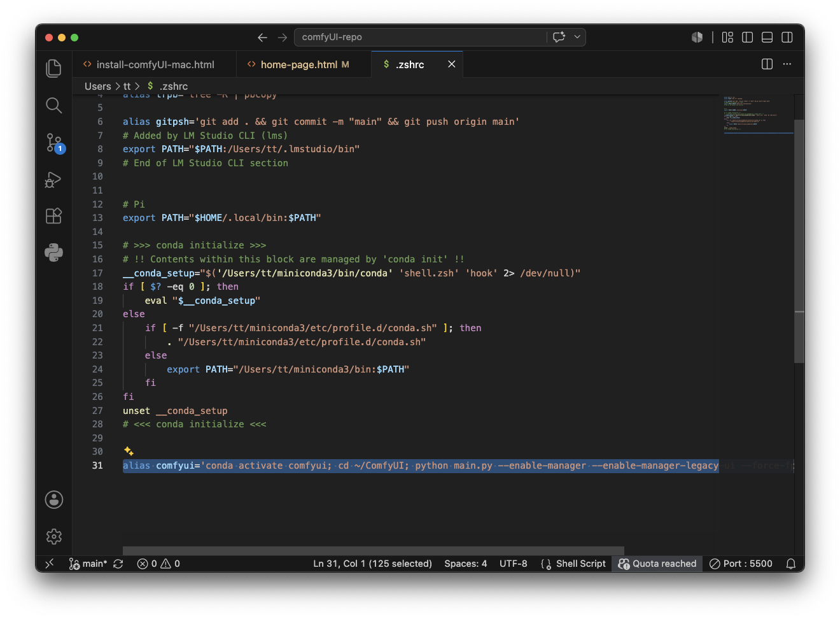Go forward with the right arrow
840x619 pixels.
(x=283, y=38)
